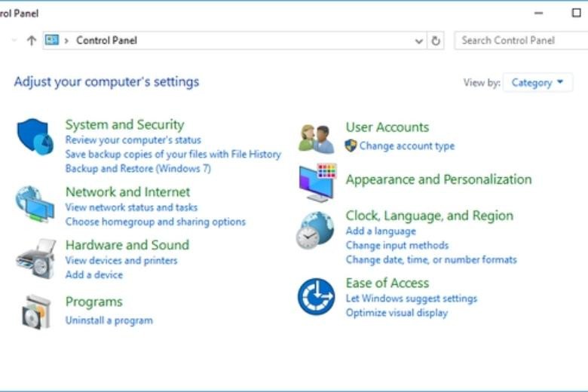588x392 pixels.
Task: Open Backup and Restore (Windows 7)
Action: pos(138,168)
